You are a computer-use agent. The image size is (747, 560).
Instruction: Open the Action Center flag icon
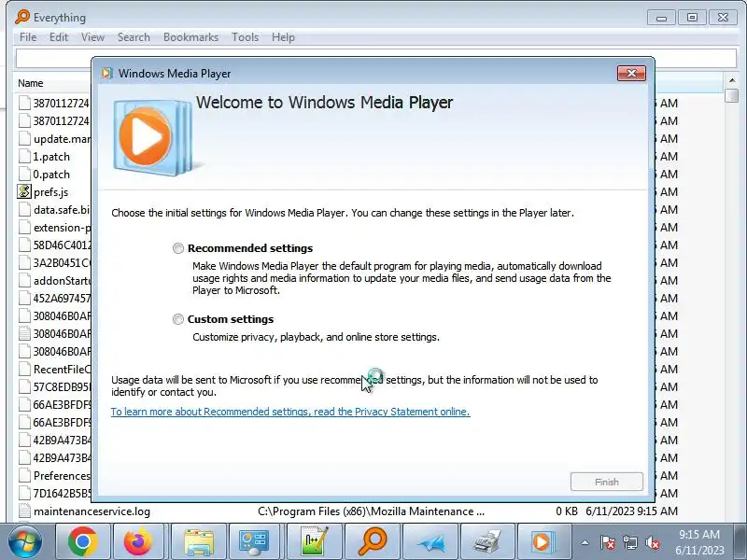tap(608, 542)
